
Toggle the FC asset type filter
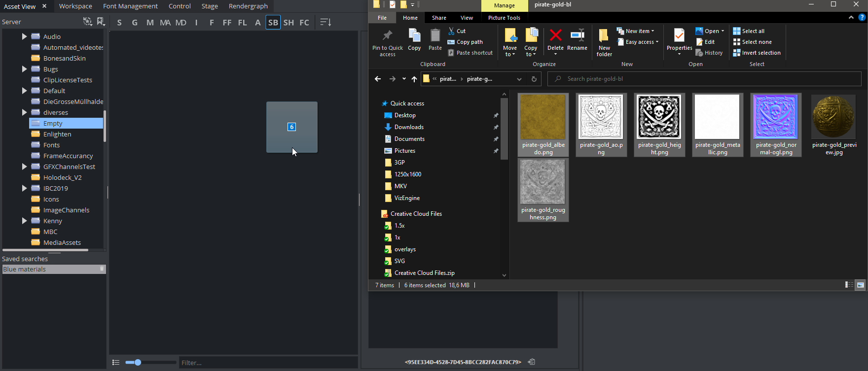[x=304, y=22]
